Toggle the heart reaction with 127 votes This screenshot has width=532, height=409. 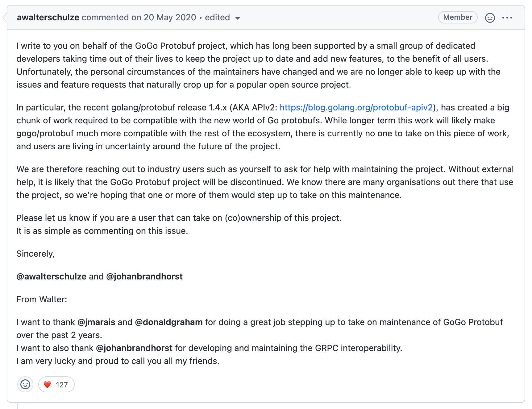click(56, 384)
